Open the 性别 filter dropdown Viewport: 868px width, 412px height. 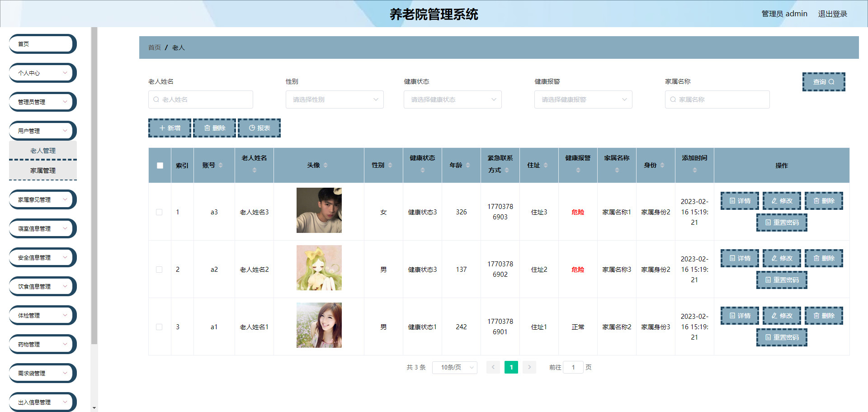[335, 99]
